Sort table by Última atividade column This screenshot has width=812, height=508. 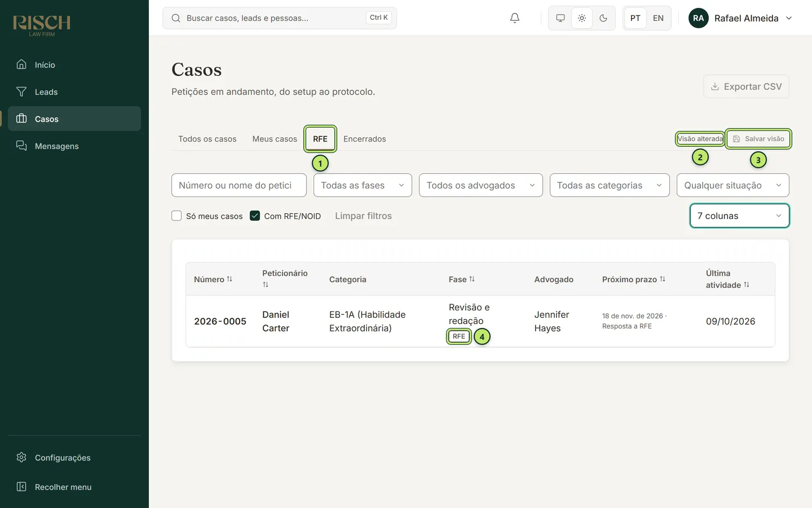click(727, 279)
